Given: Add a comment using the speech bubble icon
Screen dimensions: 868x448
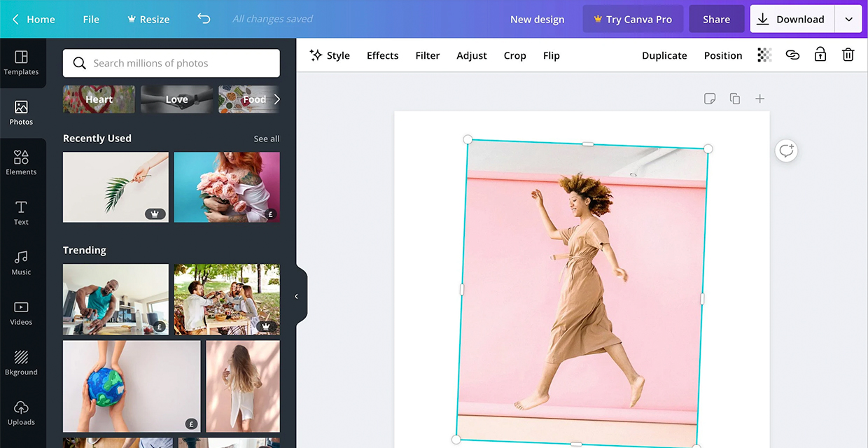Looking at the screenshot, I should tap(786, 150).
